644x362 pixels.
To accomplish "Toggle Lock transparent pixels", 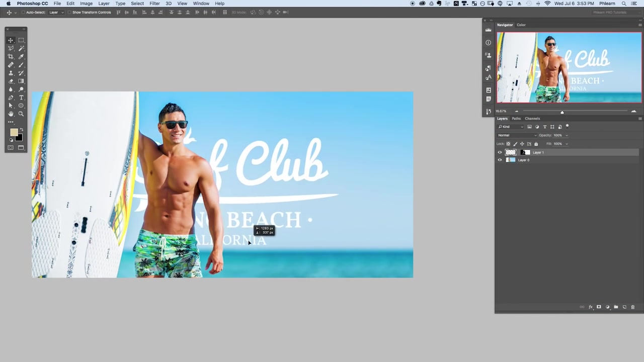I will coord(508,144).
